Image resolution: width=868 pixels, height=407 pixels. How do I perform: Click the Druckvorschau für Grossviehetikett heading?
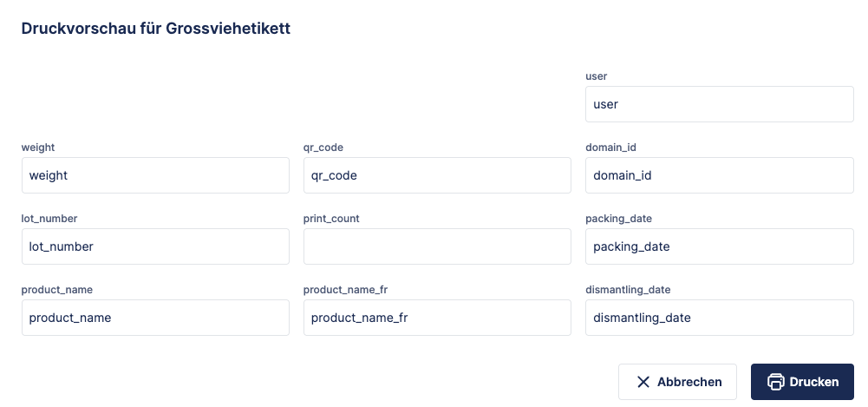[x=155, y=29]
